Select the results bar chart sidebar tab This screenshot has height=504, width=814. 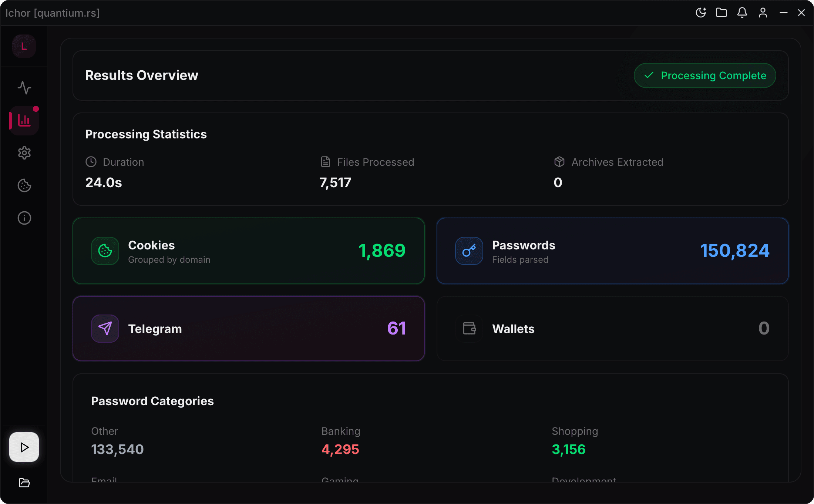click(24, 120)
